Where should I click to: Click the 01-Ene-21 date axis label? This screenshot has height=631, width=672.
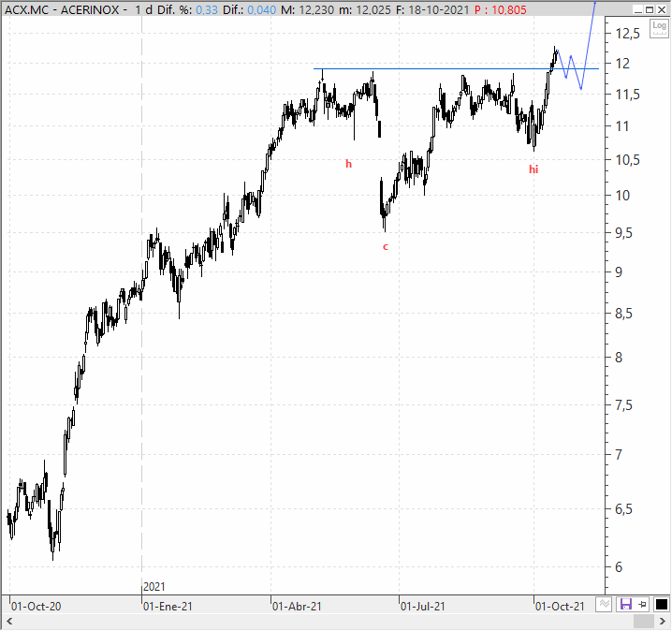point(168,607)
